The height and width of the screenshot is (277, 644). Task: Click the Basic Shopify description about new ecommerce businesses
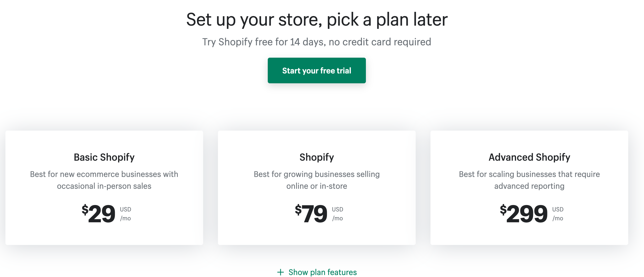click(x=104, y=180)
